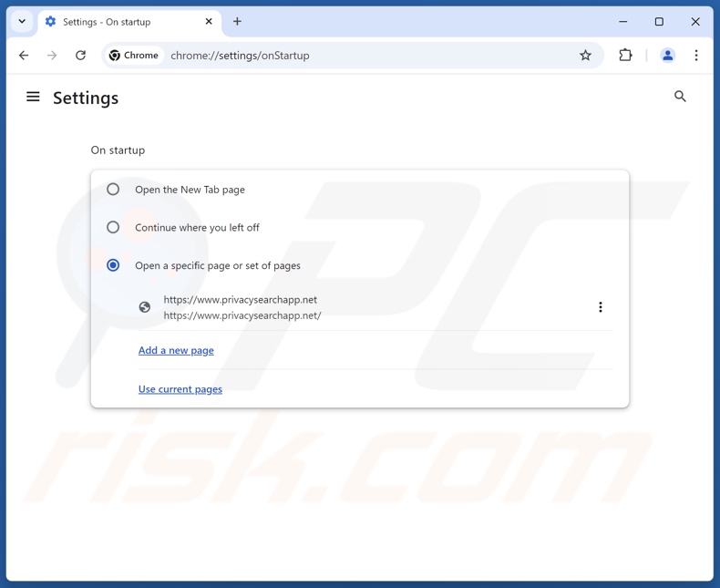The height and width of the screenshot is (588, 720).
Task: Open the Settings hamburger menu
Action: tap(33, 97)
